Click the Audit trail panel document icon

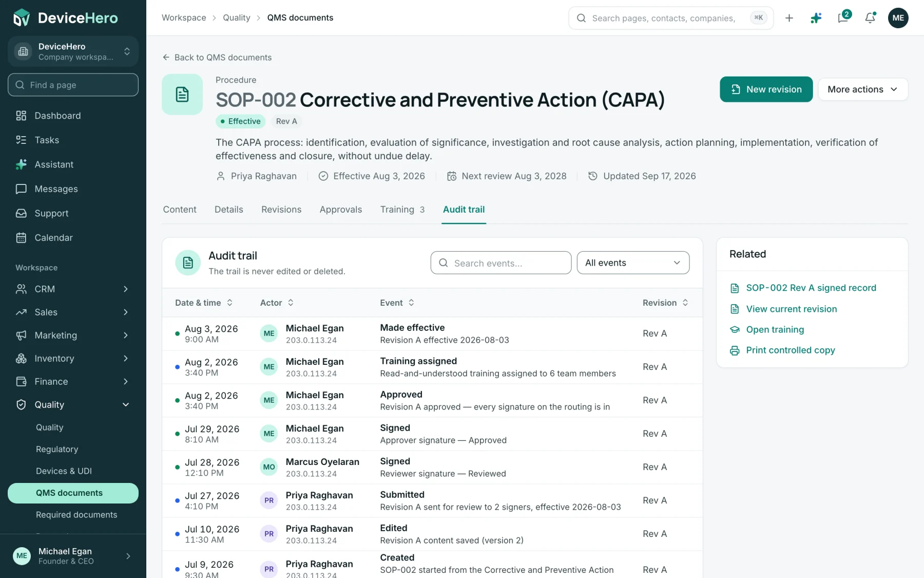188,263
